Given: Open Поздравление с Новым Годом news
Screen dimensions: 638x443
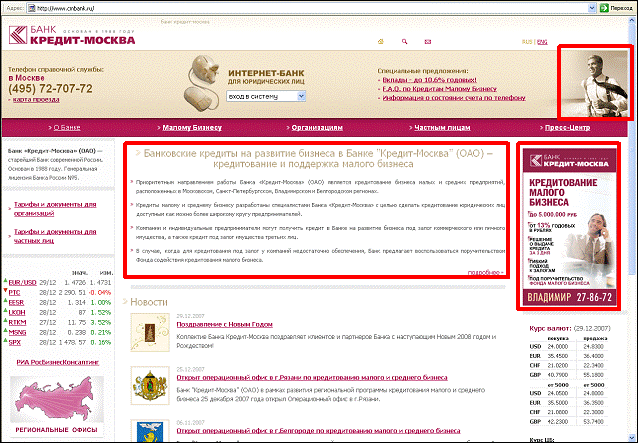Looking at the screenshot, I should point(225,324).
